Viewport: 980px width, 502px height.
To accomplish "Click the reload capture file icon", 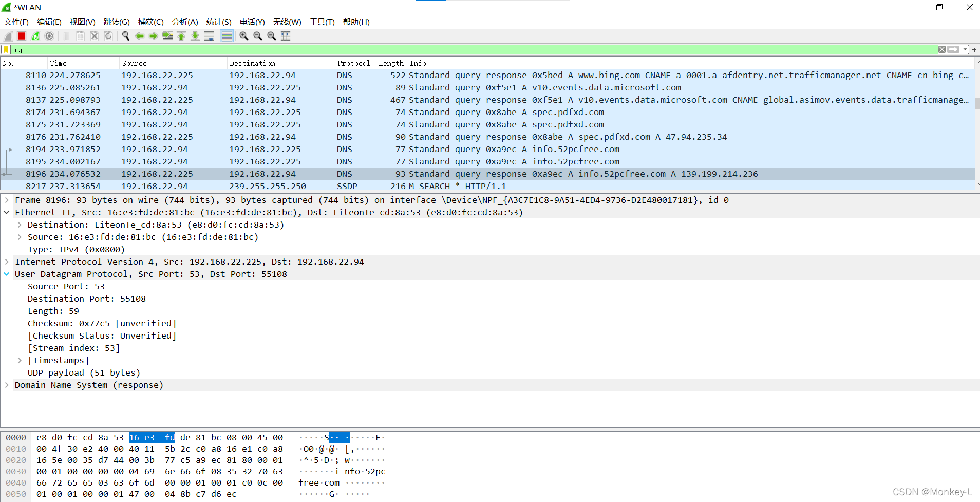I will tap(108, 36).
